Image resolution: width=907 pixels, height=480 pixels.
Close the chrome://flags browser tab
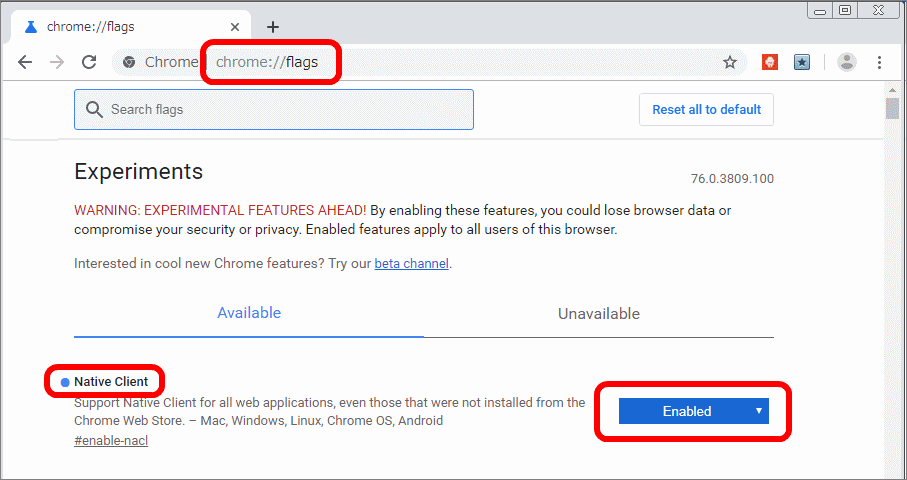pyautogui.click(x=235, y=27)
